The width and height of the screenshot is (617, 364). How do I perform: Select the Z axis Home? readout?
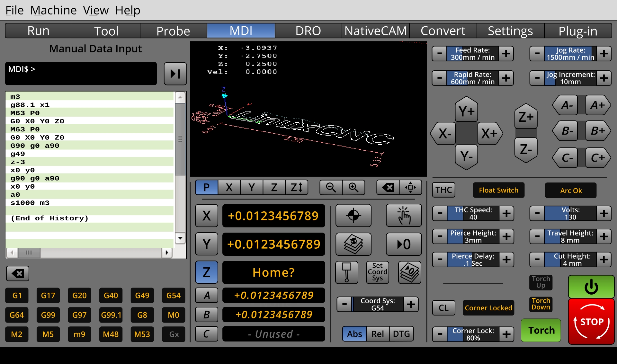pyautogui.click(x=273, y=272)
